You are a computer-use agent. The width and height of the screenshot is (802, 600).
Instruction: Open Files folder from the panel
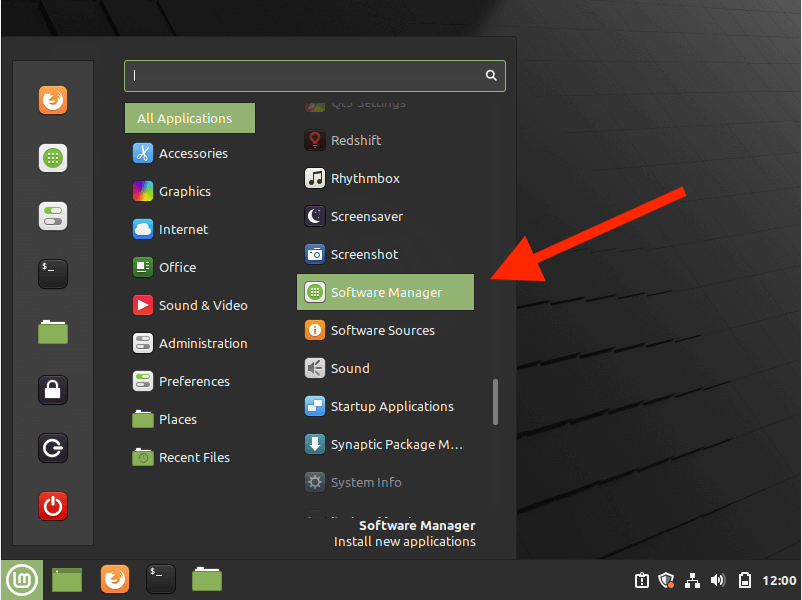point(207,579)
